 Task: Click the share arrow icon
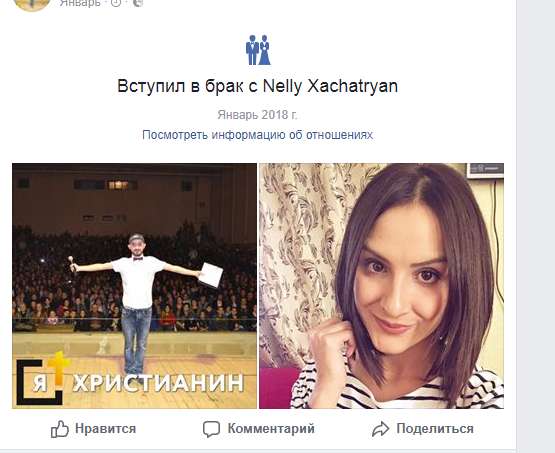tap(381, 429)
